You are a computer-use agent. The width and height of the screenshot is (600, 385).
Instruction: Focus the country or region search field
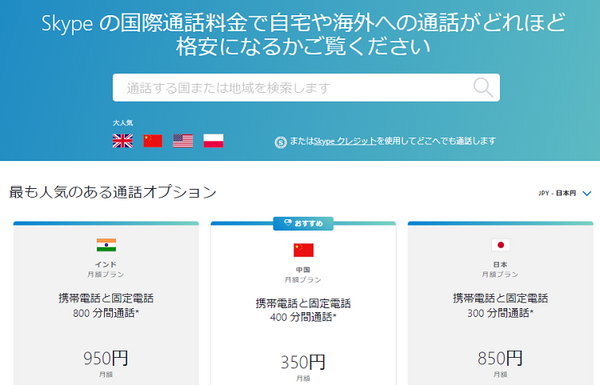tap(306, 88)
